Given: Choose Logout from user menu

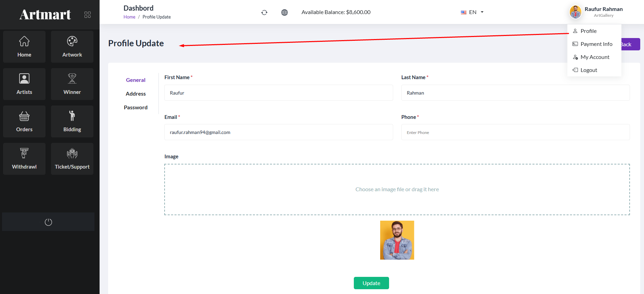Looking at the screenshot, I should (589, 70).
